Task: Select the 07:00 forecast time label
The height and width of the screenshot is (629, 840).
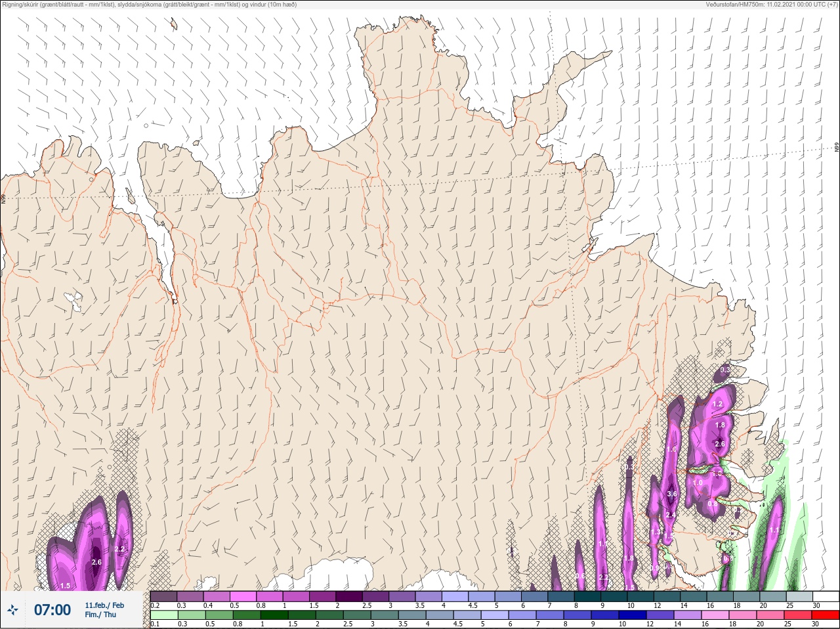Action: pos(52,610)
